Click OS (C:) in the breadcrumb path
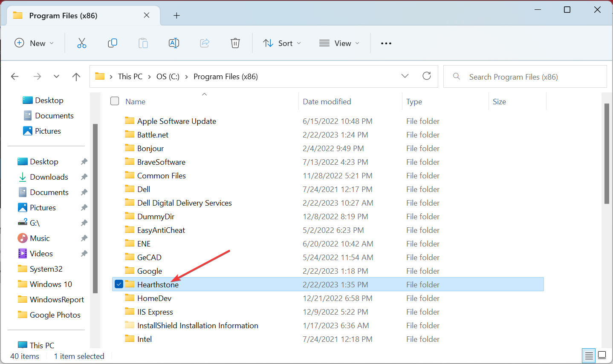Viewport: 613px width, 364px height. click(x=168, y=77)
